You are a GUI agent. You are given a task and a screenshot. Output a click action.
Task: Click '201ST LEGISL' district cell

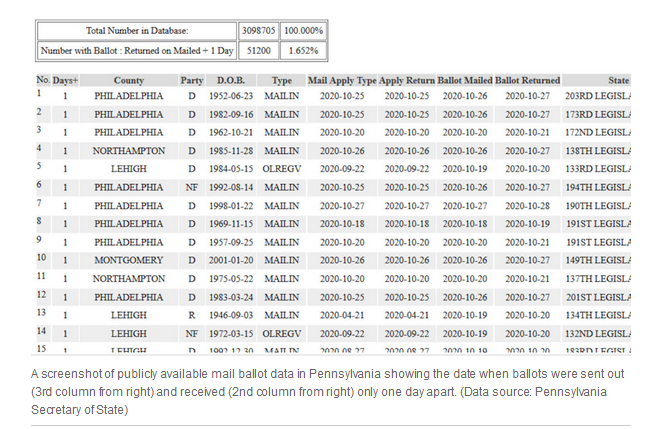(597, 297)
